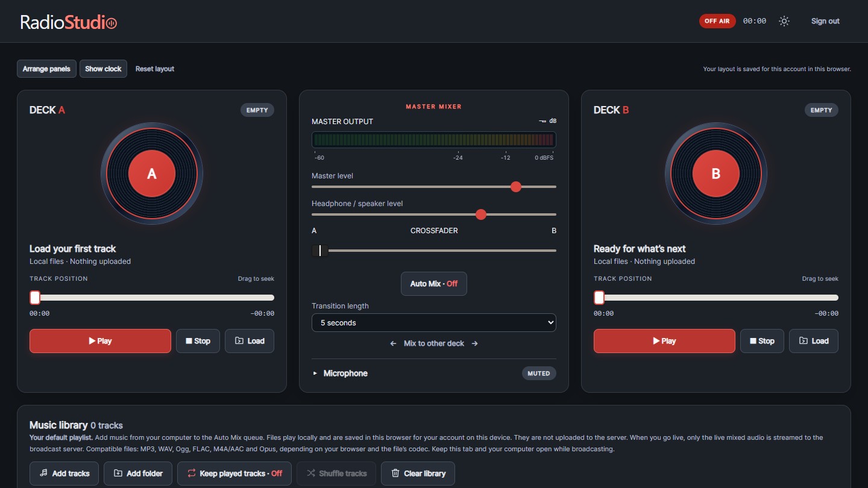
Task: Click the MASTER MIXER heading
Action: pos(434,107)
